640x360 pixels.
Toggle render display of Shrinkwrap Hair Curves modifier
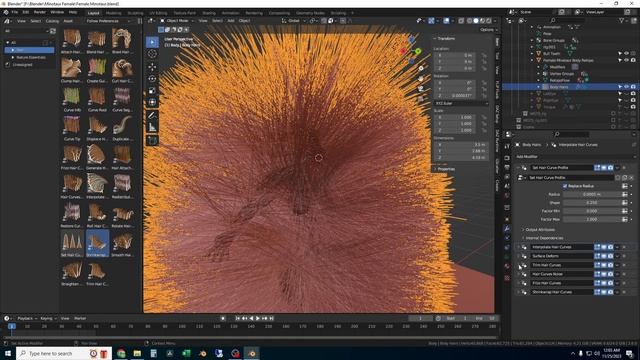(x=611, y=292)
